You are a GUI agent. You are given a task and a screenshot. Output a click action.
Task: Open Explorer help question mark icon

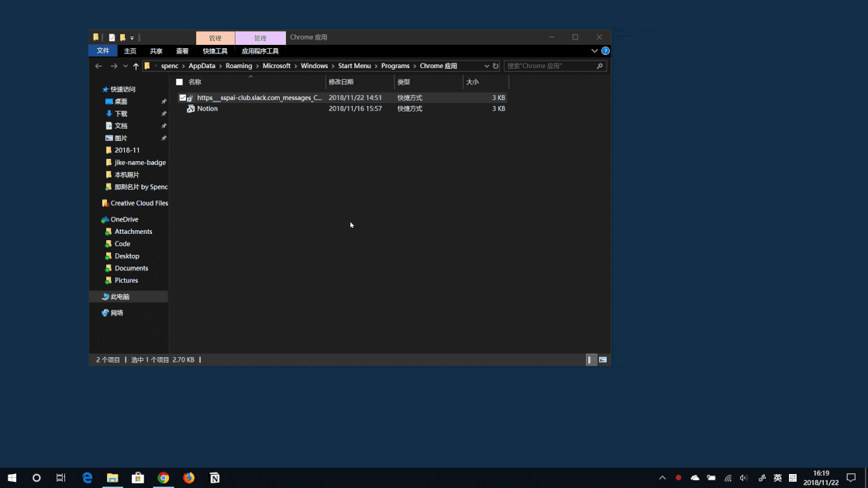[x=605, y=51]
